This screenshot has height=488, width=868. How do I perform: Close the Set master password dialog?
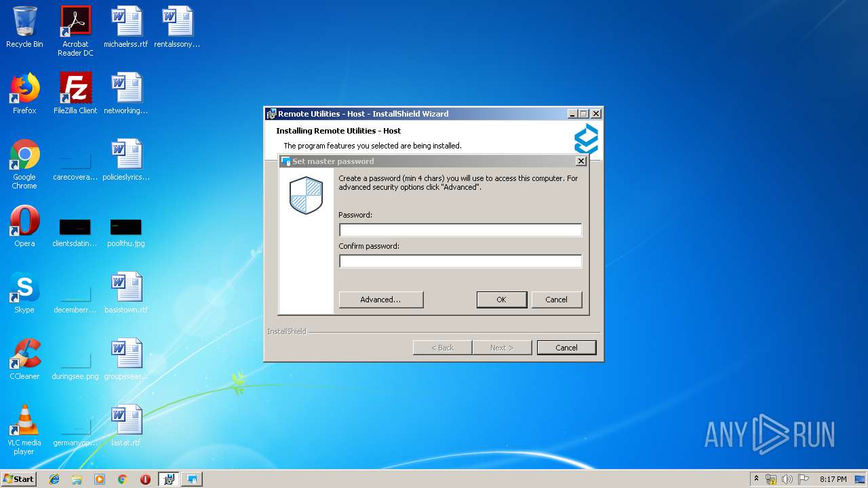tap(581, 161)
